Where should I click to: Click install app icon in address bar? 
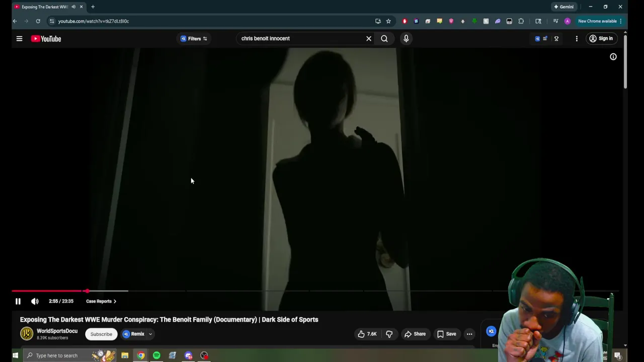click(378, 21)
